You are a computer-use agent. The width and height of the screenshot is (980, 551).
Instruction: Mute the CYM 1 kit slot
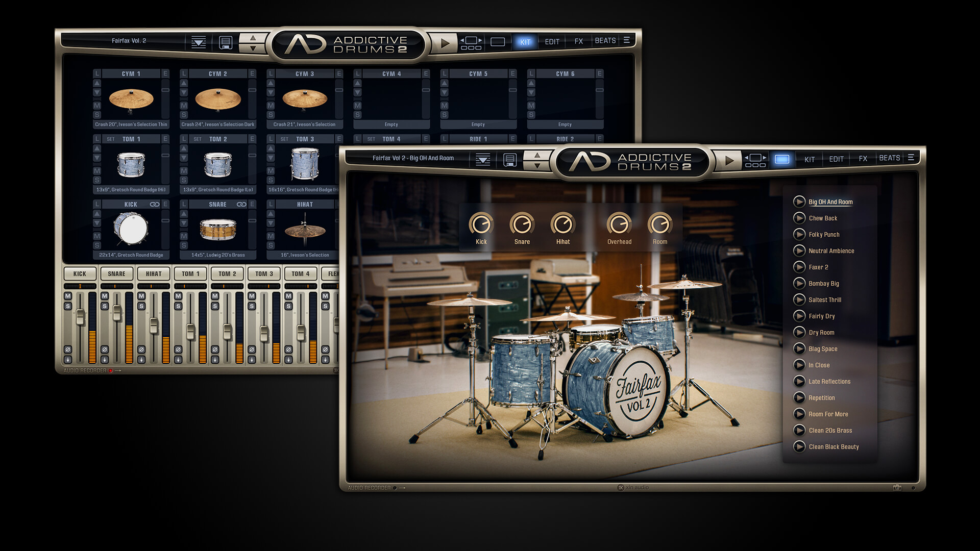(97, 106)
